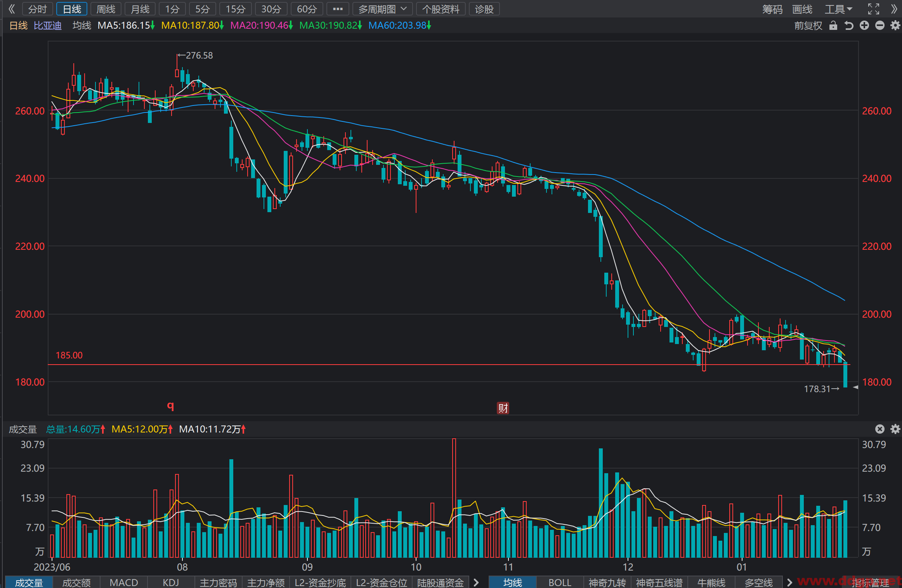Close the 成交量 volume panel
Image resolution: width=902 pixels, height=588 pixels.
click(880, 429)
